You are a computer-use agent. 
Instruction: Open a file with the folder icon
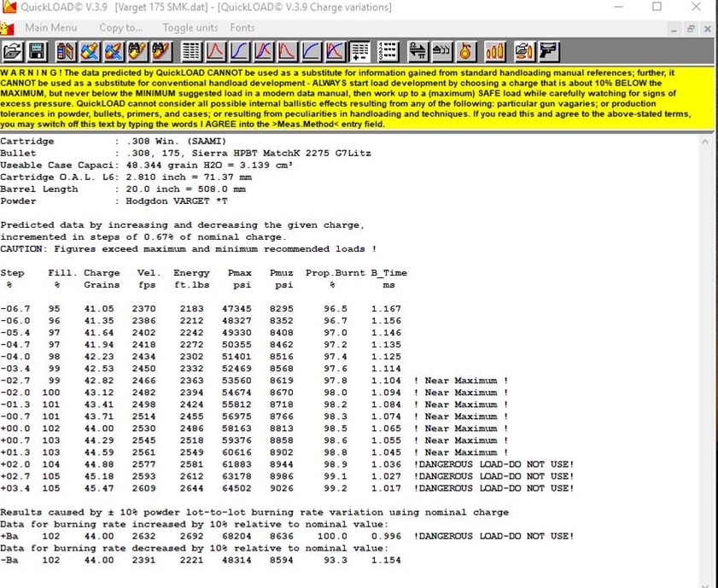pos(12,51)
